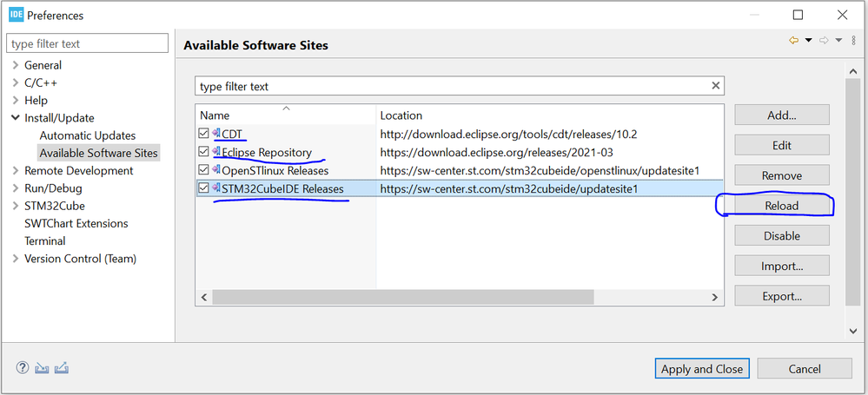Click the Eclipse Repository site icon
Image resolution: width=868 pixels, height=395 pixels.
click(x=215, y=152)
